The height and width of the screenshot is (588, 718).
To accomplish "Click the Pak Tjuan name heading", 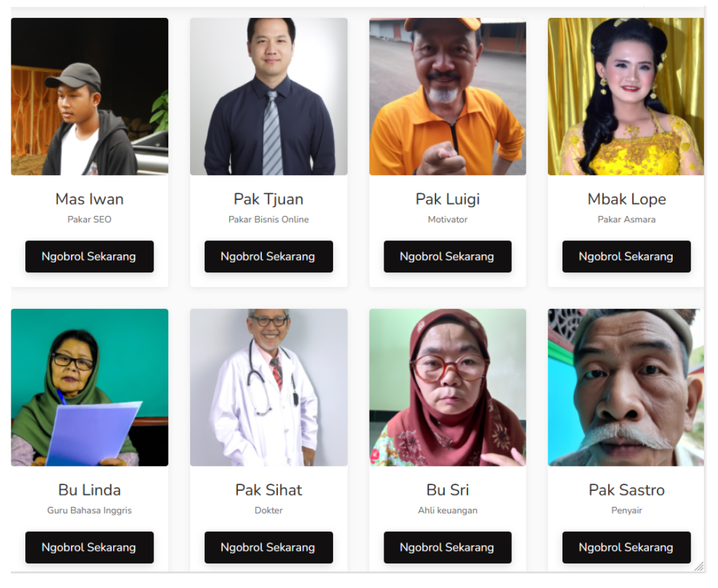I will [269, 199].
